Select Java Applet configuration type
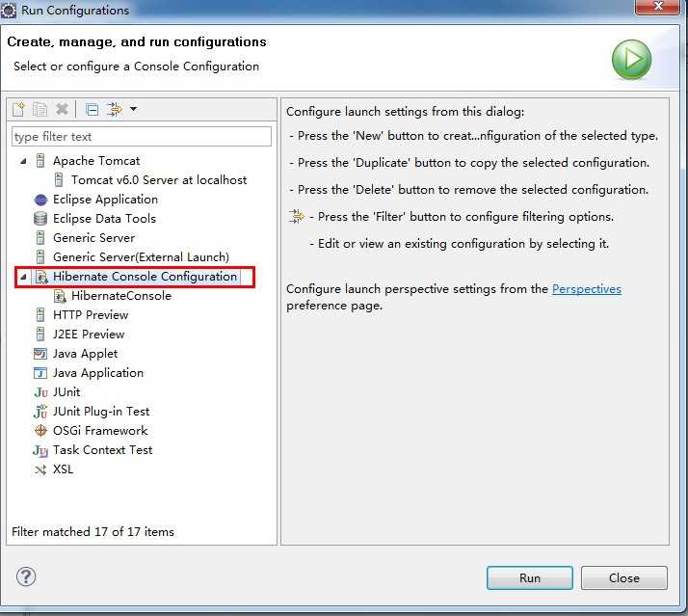The height and width of the screenshot is (616, 688). (x=85, y=354)
